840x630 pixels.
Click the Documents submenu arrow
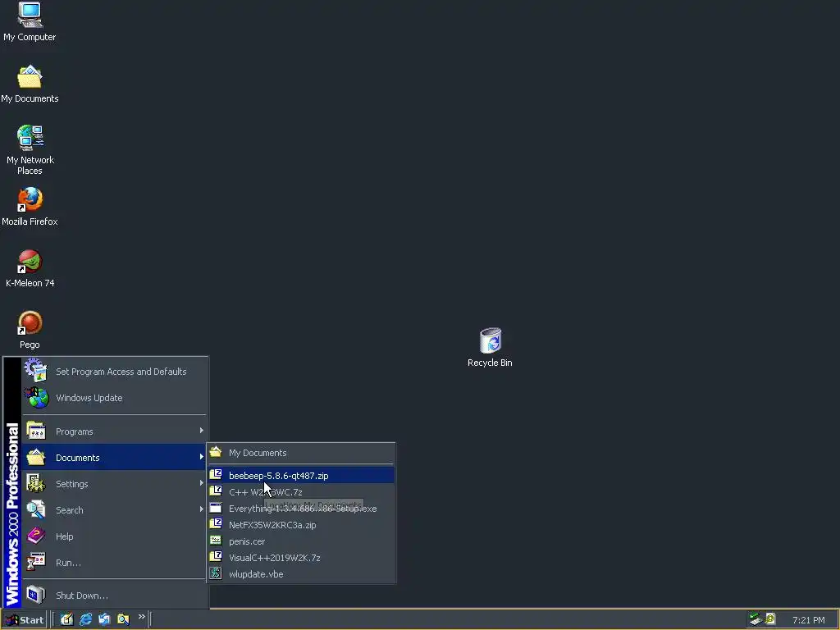[202, 457]
